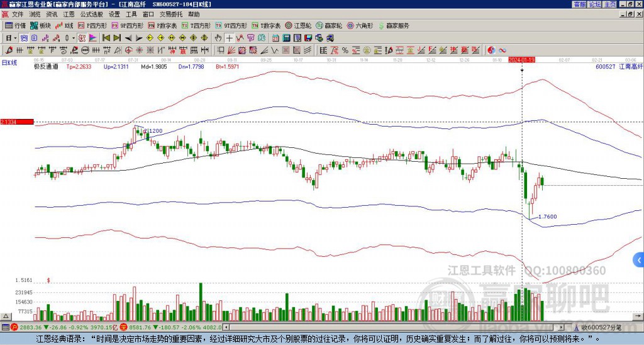The width and height of the screenshot is (644, 345).
Task: Open the T四方形 tool
Action: point(196,25)
